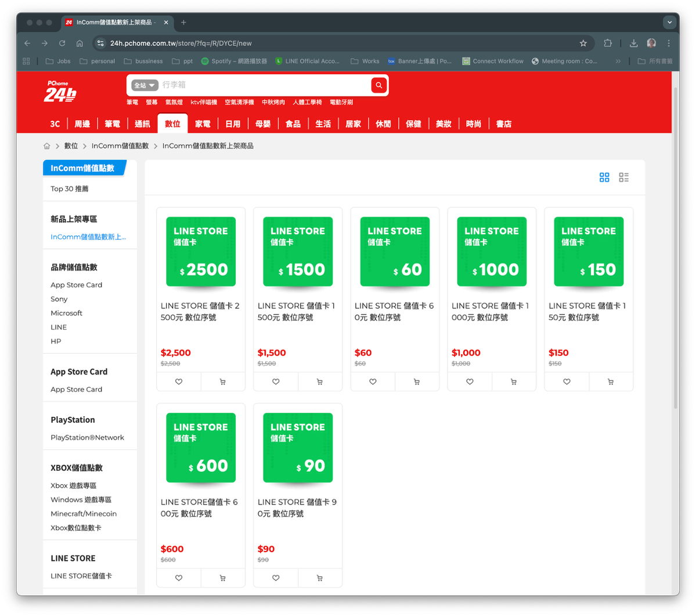This screenshot has width=696, height=616.
Task: Favorite the LINE STORE 60 card
Action: (373, 381)
